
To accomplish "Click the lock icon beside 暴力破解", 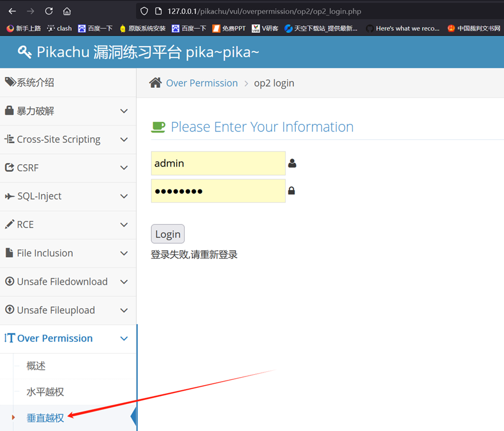I will pos(9,111).
